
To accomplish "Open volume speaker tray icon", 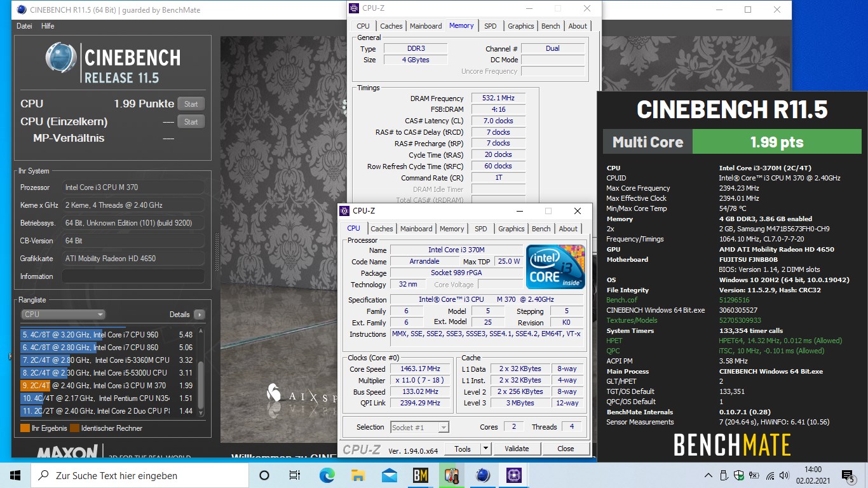I will tap(785, 475).
